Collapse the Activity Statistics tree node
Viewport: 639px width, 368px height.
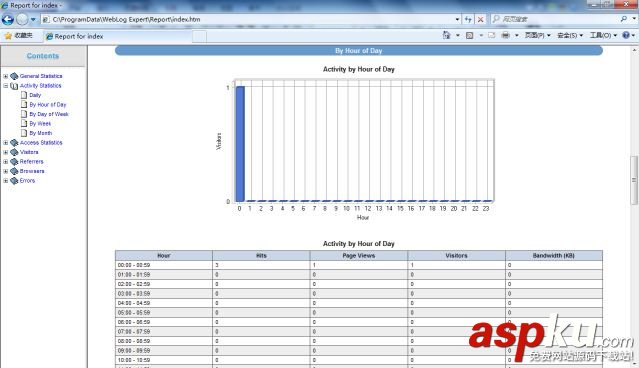click(6, 86)
